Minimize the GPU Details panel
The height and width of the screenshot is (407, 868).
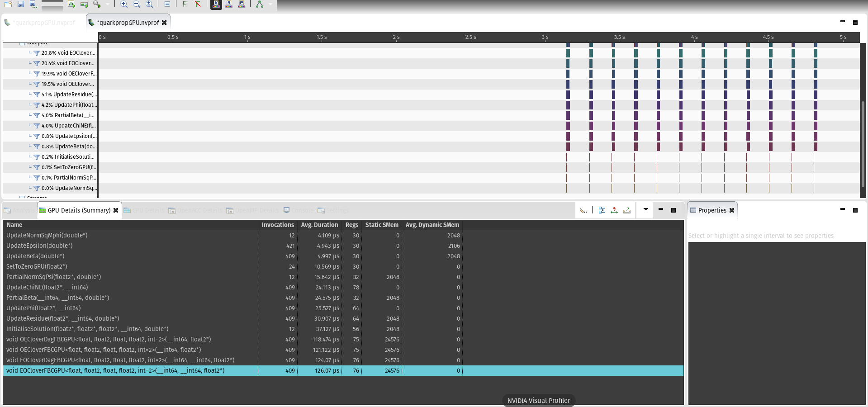click(x=660, y=209)
